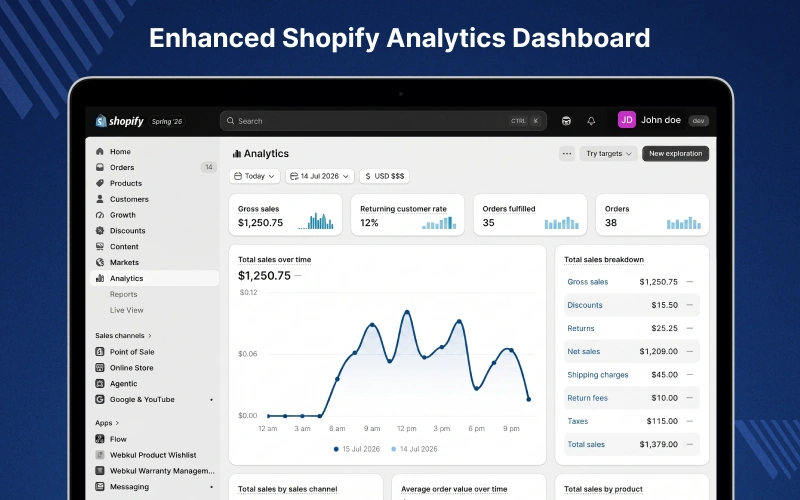This screenshot has height=500, width=800.
Task: Click the Agentic channel icon
Action: (x=100, y=383)
